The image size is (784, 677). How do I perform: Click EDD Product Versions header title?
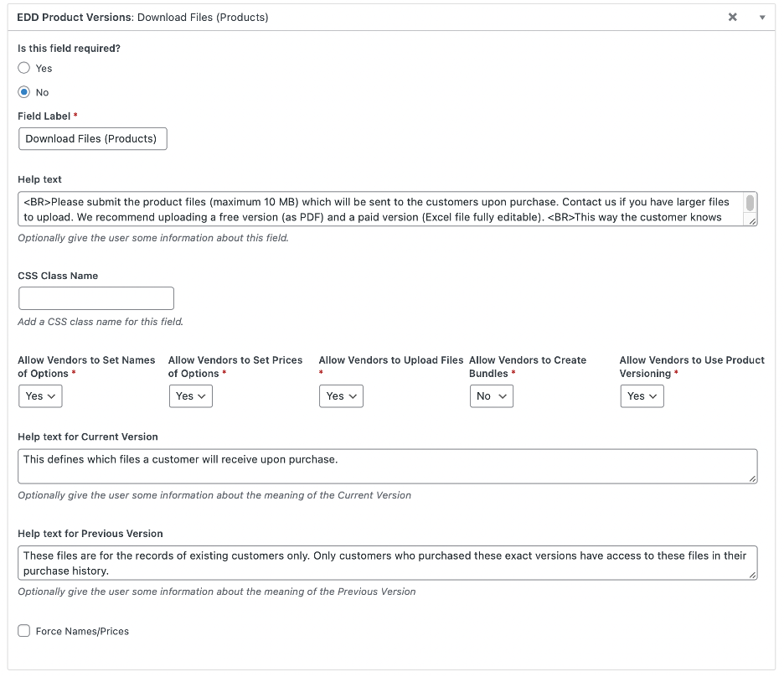pyautogui.click(x=142, y=17)
